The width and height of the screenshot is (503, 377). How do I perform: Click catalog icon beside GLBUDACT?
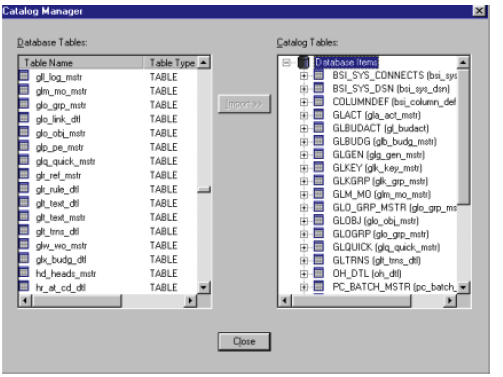[x=319, y=128]
